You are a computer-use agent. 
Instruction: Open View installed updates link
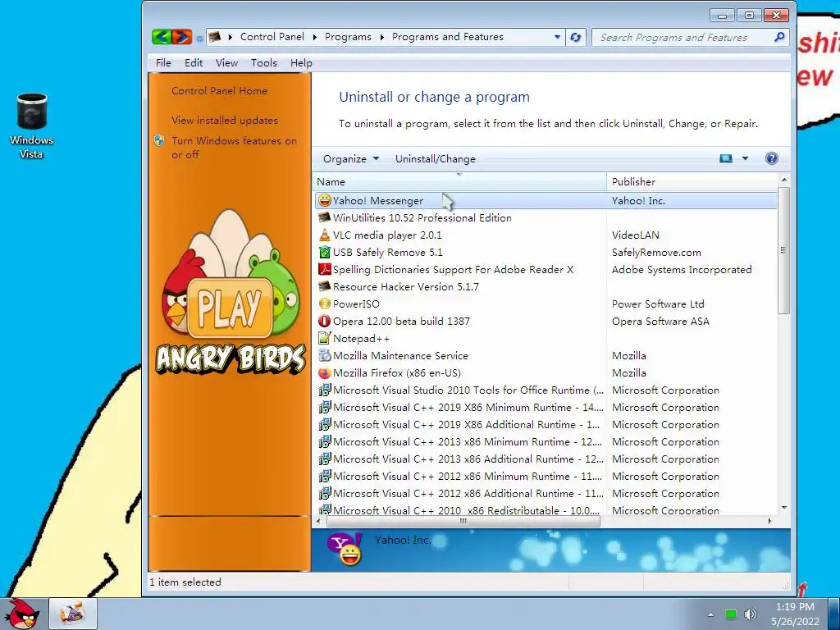coord(225,120)
